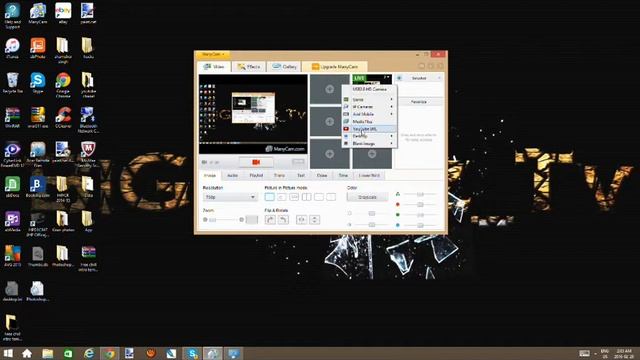Click the red record button under preview
The width and height of the screenshot is (640, 360).
(256, 162)
